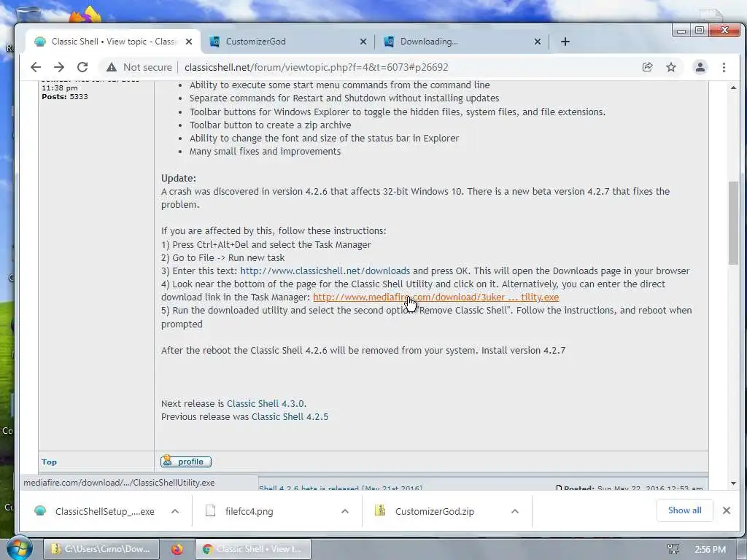Click 'Posts: 5333' text
This screenshot has height=560, width=747.
click(x=65, y=97)
